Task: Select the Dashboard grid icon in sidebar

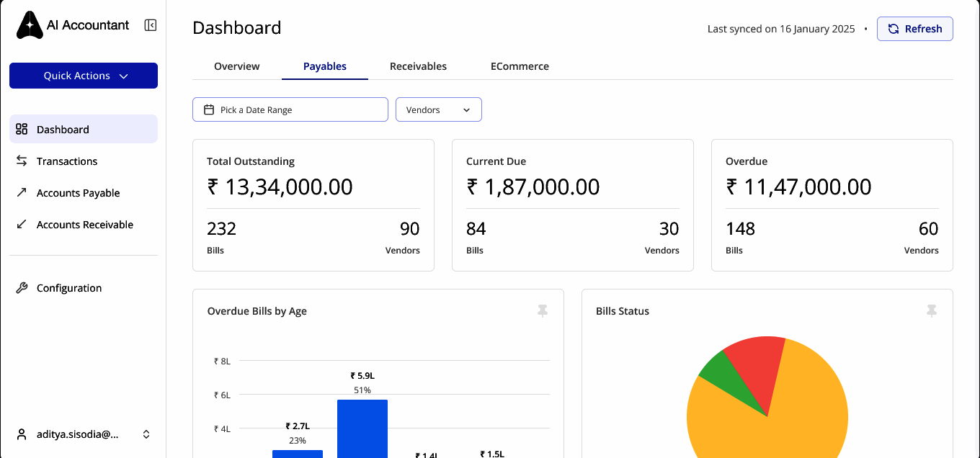Action: [20, 128]
